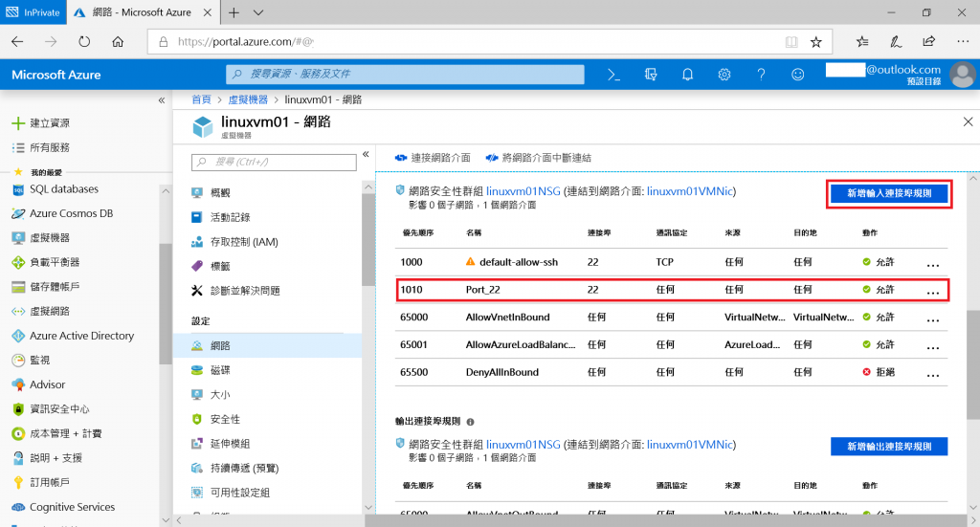Open portal settings gear icon
Image resolution: width=980 pixels, height=527 pixels.
pyautogui.click(x=724, y=75)
